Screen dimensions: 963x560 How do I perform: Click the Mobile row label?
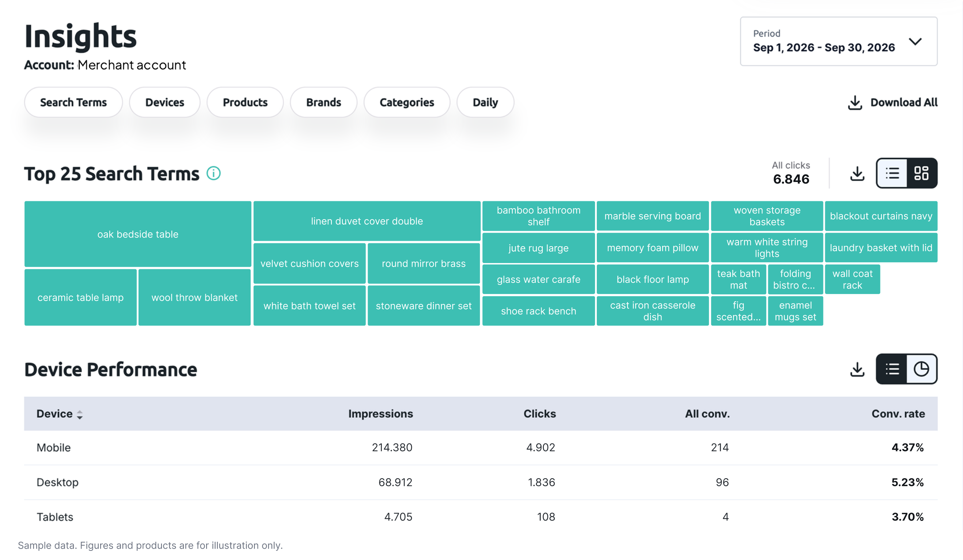[x=53, y=448]
